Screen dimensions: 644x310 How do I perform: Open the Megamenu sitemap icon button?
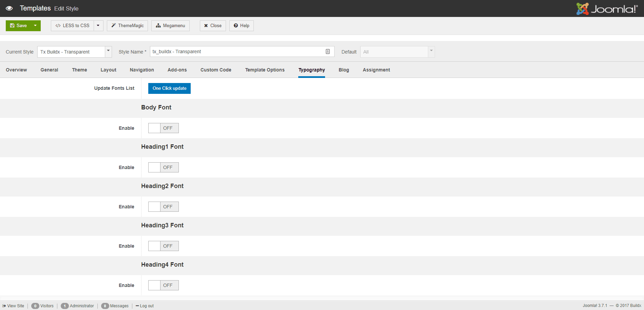pyautogui.click(x=170, y=26)
